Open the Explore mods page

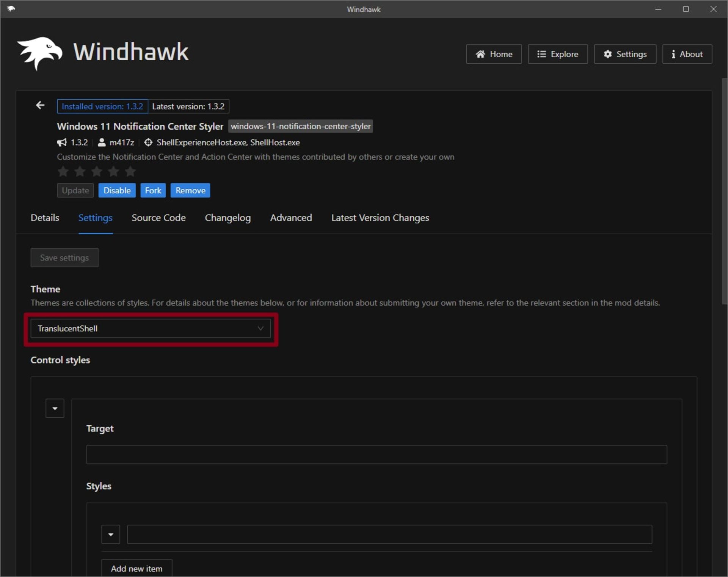click(557, 54)
